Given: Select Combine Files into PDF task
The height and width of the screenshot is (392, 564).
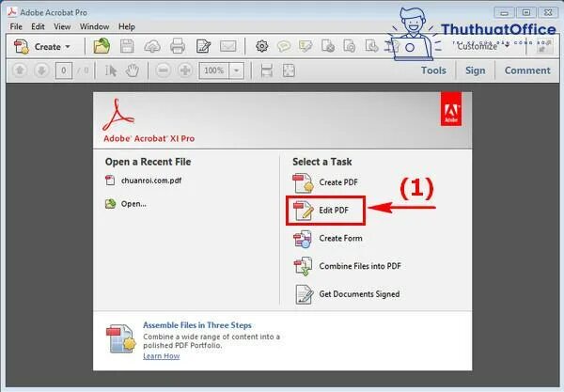Looking at the screenshot, I should 347,266.
